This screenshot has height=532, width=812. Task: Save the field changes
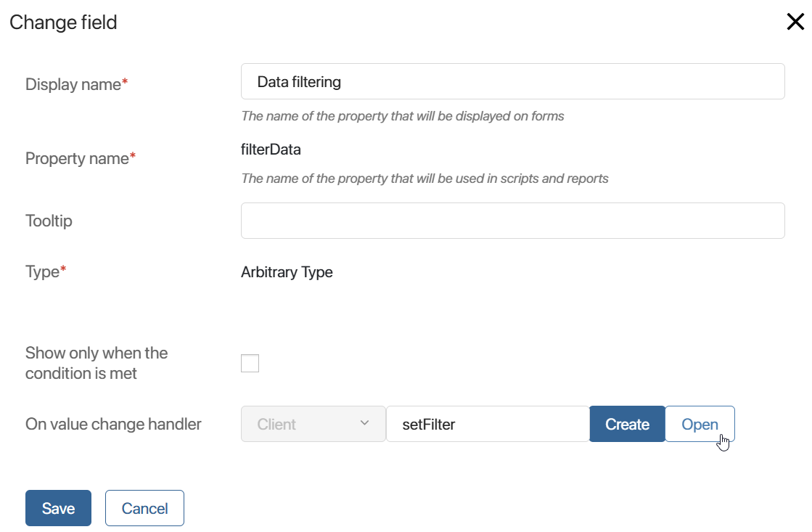(x=59, y=508)
